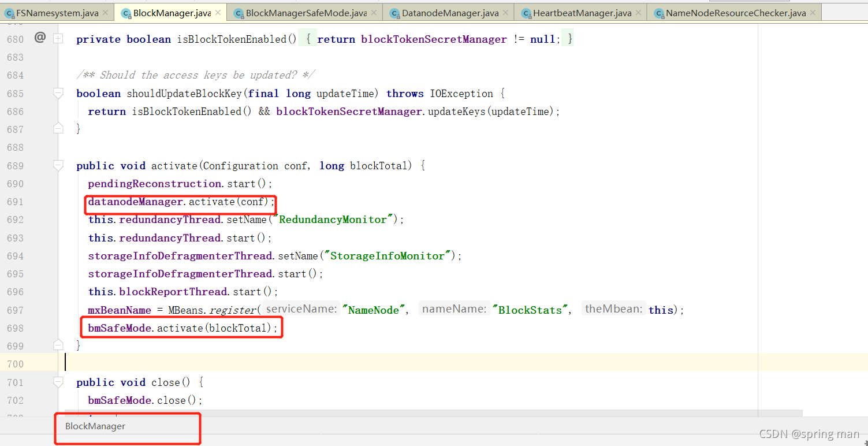Screen dimensions: 868x446
Task: Close the DatanodeManager.java tab
Action: click(x=505, y=13)
